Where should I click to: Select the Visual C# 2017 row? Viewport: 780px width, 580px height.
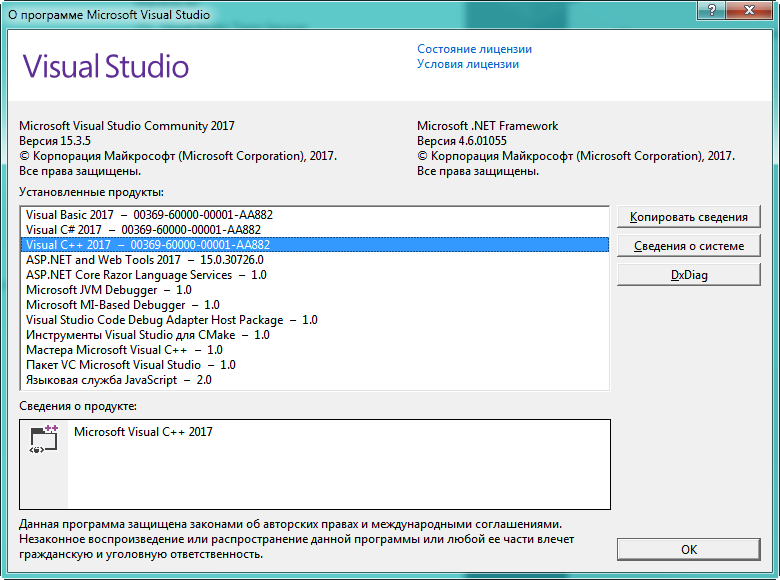(x=314, y=230)
